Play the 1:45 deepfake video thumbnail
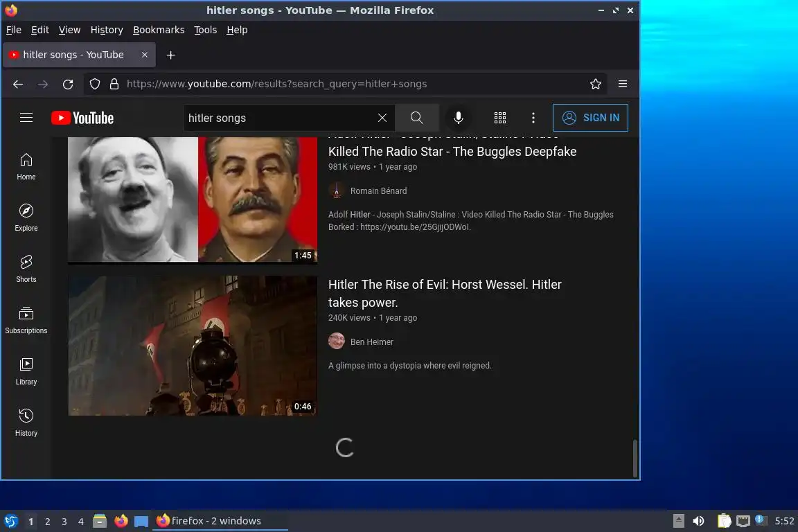The height and width of the screenshot is (532, 798). pyautogui.click(x=193, y=199)
